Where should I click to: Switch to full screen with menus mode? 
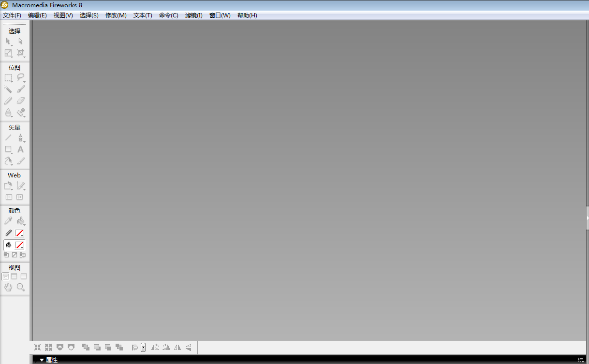point(14,277)
